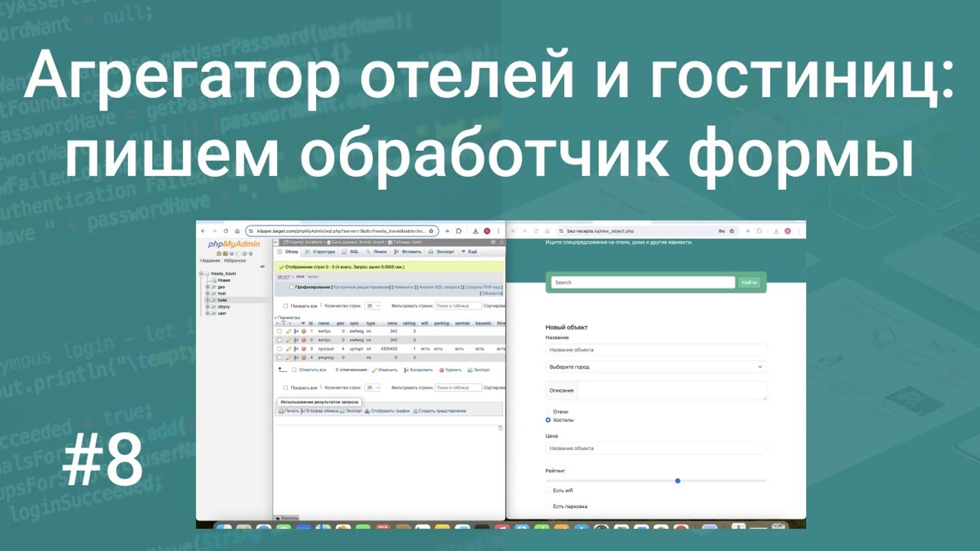Click Удалить below the table
Screen dimensions: 980x551
coord(450,370)
